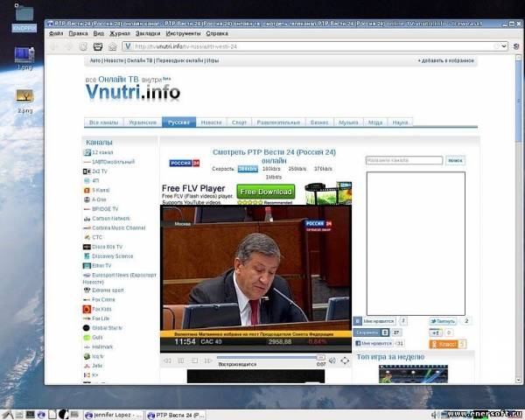
Task: Click the channel name search field
Action: click(x=404, y=160)
